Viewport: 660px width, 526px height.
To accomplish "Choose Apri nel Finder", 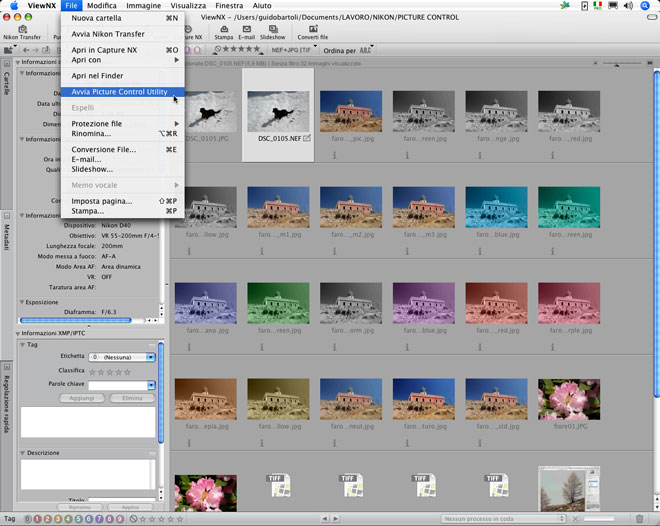I will pyautogui.click(x=122, y=76).
